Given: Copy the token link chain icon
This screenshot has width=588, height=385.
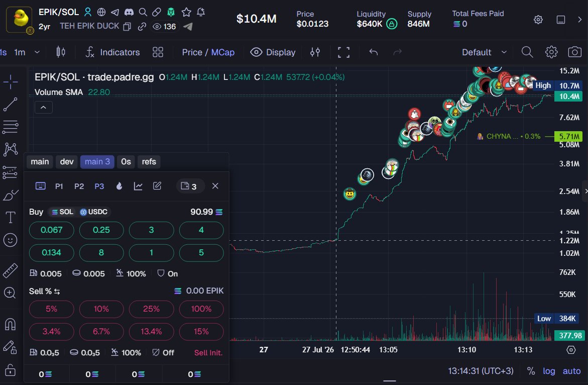Looking at the screenshot, I should pos(142,27).
